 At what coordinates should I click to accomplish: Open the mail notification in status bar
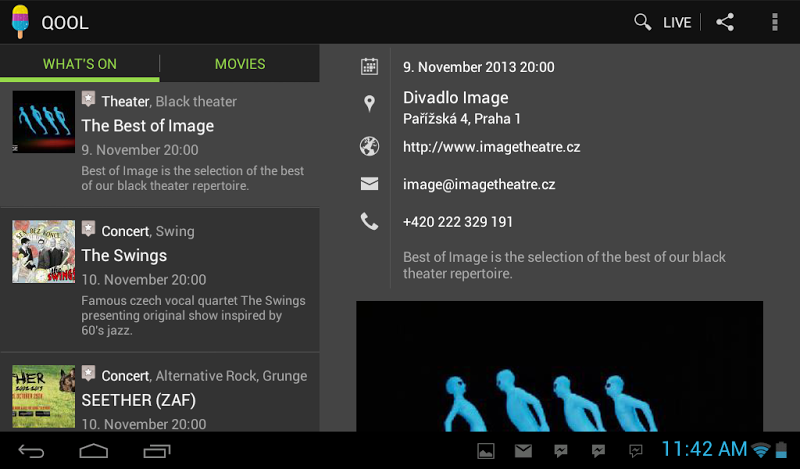click(523, 451)
